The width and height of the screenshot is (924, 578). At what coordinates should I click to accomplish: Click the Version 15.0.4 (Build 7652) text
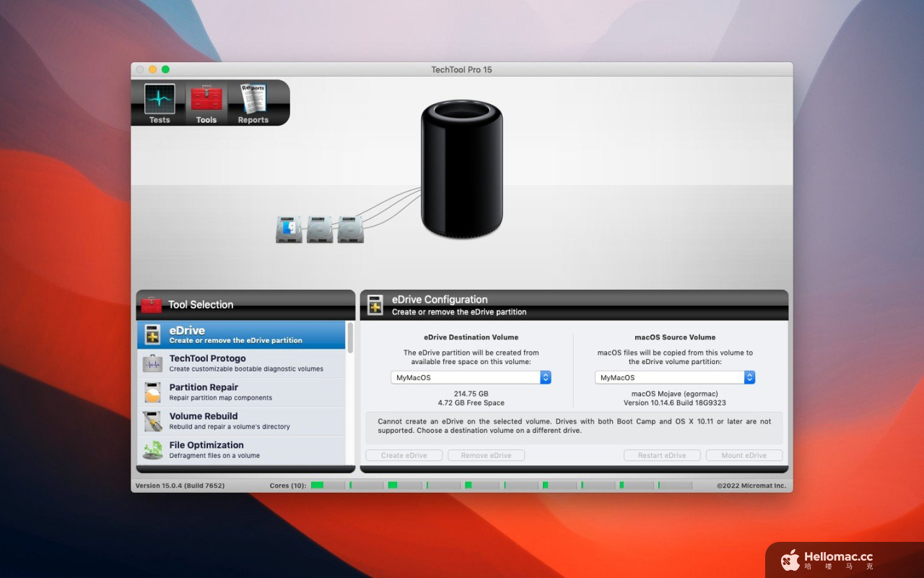180,486
